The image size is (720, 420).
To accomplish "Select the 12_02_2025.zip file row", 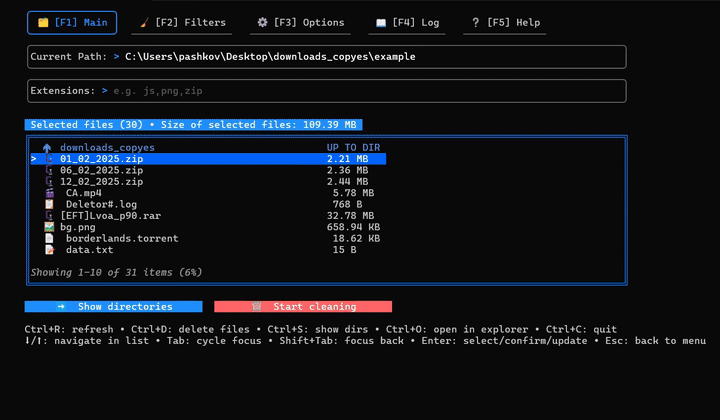I will 208,182.
